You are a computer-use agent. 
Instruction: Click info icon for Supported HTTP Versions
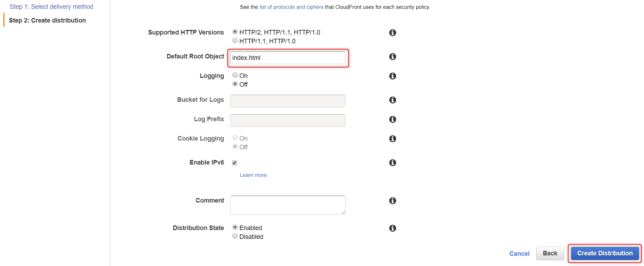click(x=393, y=33)
